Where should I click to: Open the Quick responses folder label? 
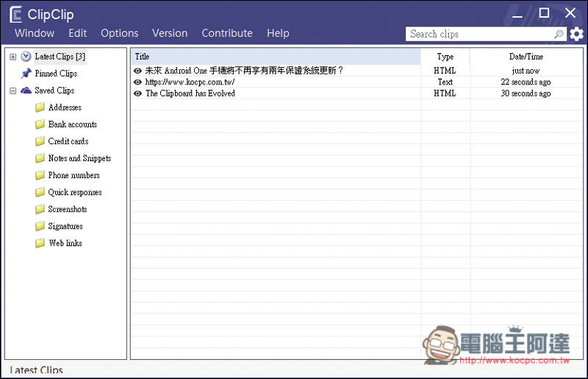[75, 192]
